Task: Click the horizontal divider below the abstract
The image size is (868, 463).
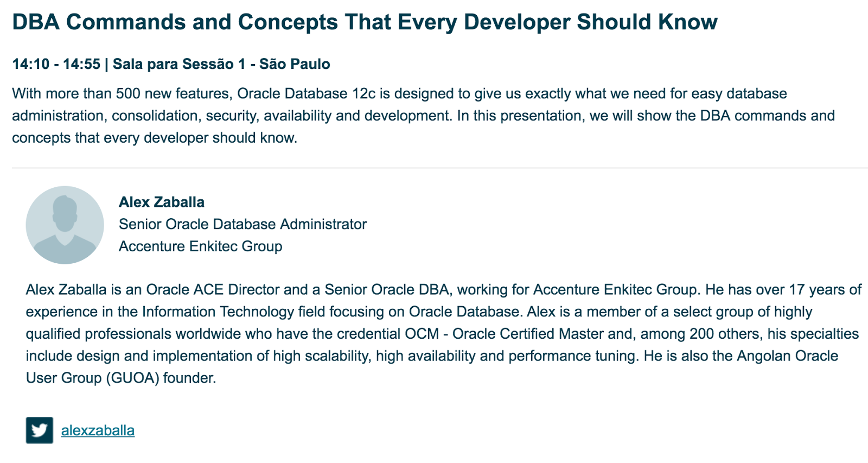Action: [x=440, y=168]
